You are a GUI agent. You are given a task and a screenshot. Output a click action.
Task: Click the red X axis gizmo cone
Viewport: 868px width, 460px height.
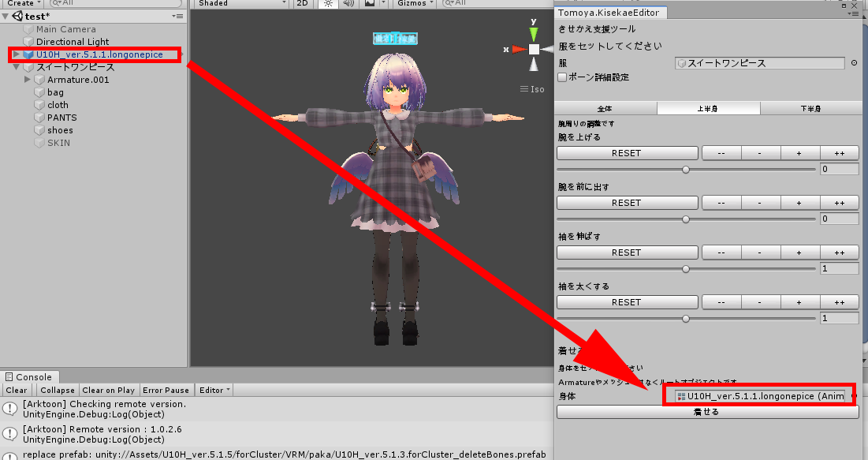tap(519, 50)
